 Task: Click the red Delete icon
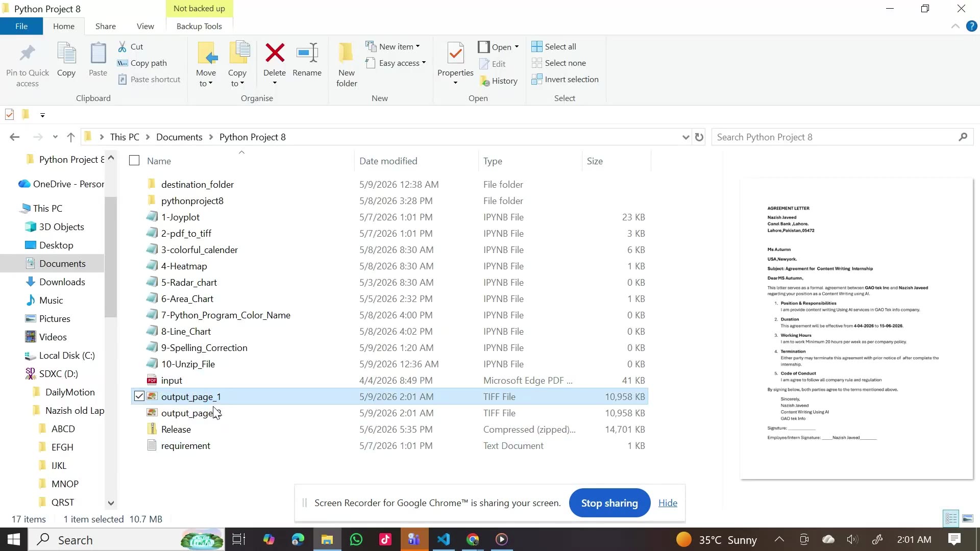pyautogui.click(x=275, y=53)
